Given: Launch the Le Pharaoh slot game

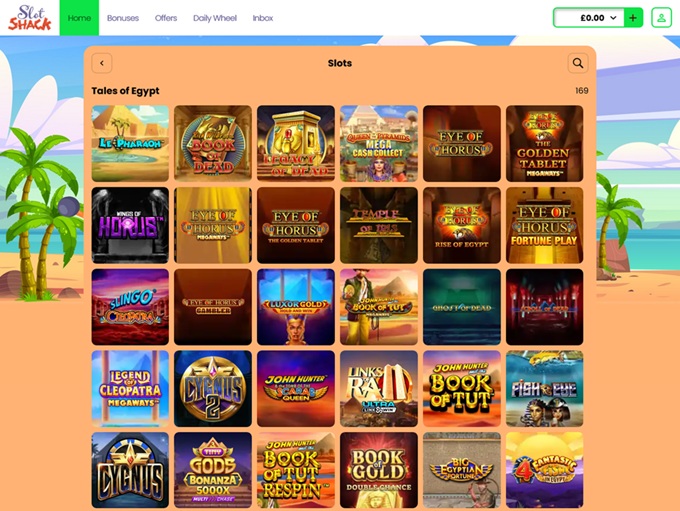Looking at the screenshot, I should tap(130, 143).
